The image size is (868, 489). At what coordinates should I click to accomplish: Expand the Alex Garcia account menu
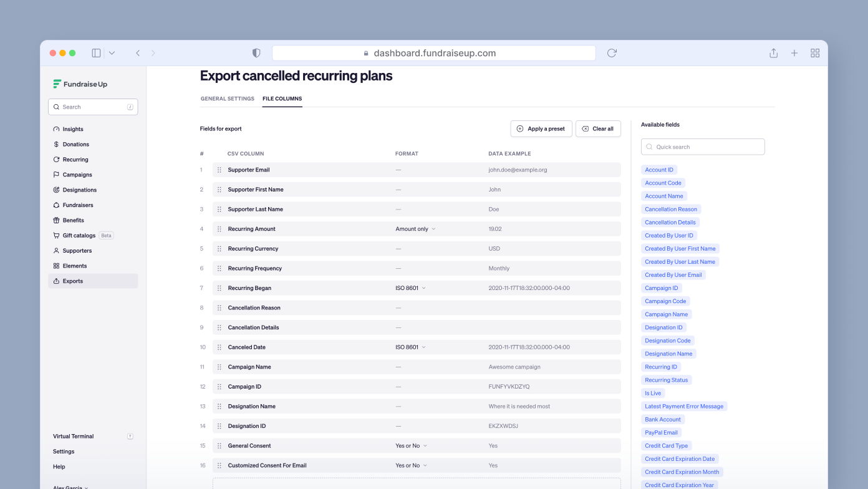point(69,487)
